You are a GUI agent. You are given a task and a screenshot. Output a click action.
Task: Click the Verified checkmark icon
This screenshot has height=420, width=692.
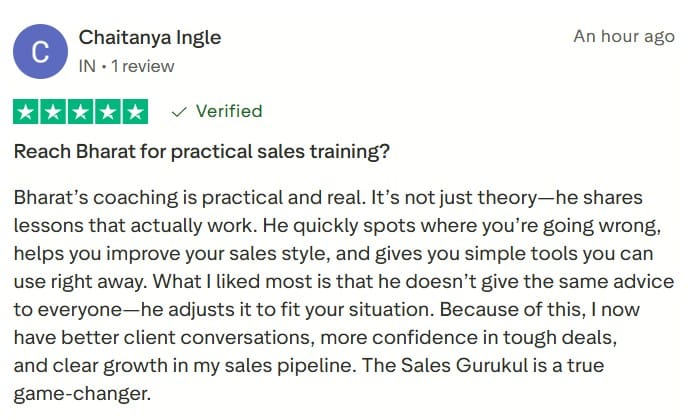tap(180, 112)
